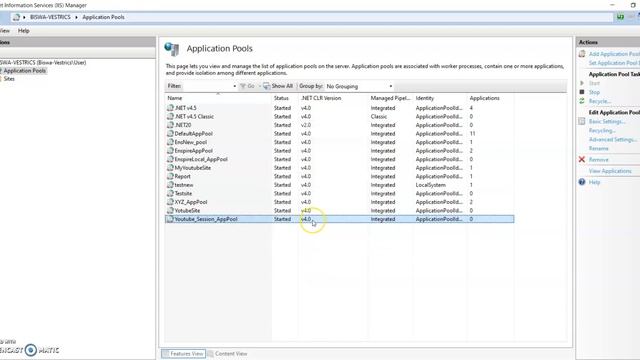Click the Features View icon
The image size is (640, 360).
[x=166, y=354]
